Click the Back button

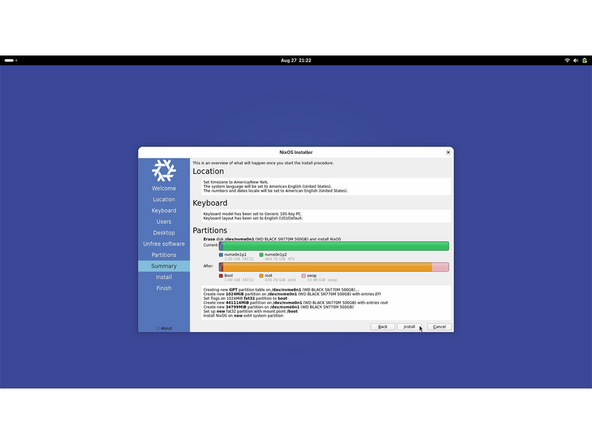click(383, 327)
